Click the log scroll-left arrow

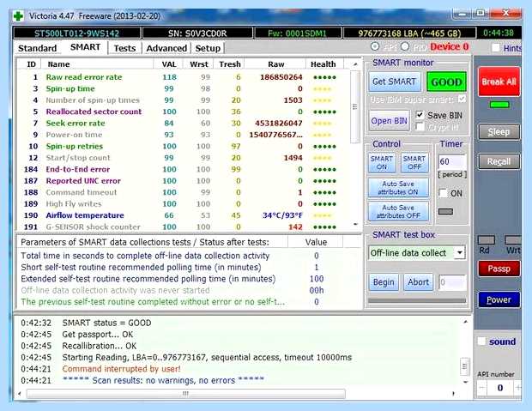pos(20,394)
